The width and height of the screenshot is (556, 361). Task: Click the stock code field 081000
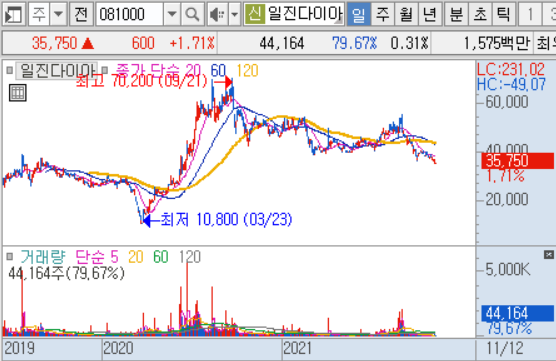[129, 15]
